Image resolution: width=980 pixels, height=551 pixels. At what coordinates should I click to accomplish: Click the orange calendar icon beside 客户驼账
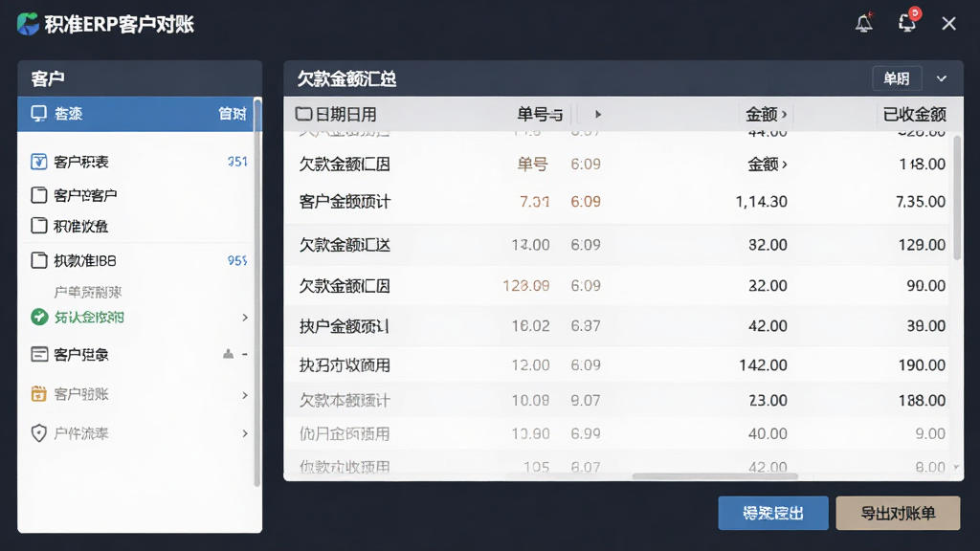(38, 394)
